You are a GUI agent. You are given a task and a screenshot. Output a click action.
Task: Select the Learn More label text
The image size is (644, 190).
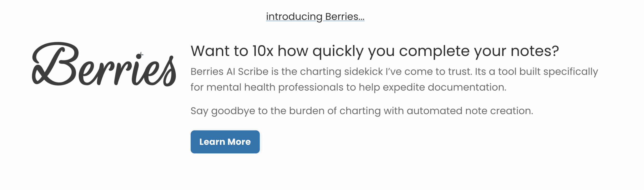pos(225,142)
